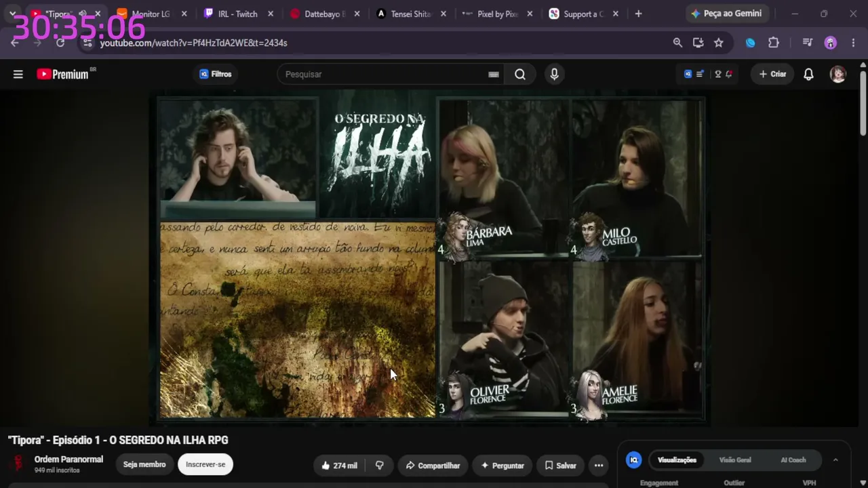868x488 pixels.
Task: Switch to the Dattebayo browser tab
Action: [x=324, y=14]
